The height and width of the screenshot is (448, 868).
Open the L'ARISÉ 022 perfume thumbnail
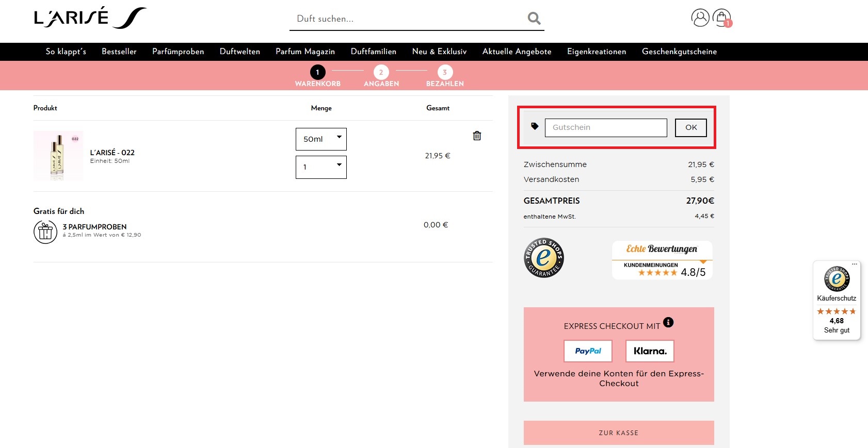tap(58, 156)
